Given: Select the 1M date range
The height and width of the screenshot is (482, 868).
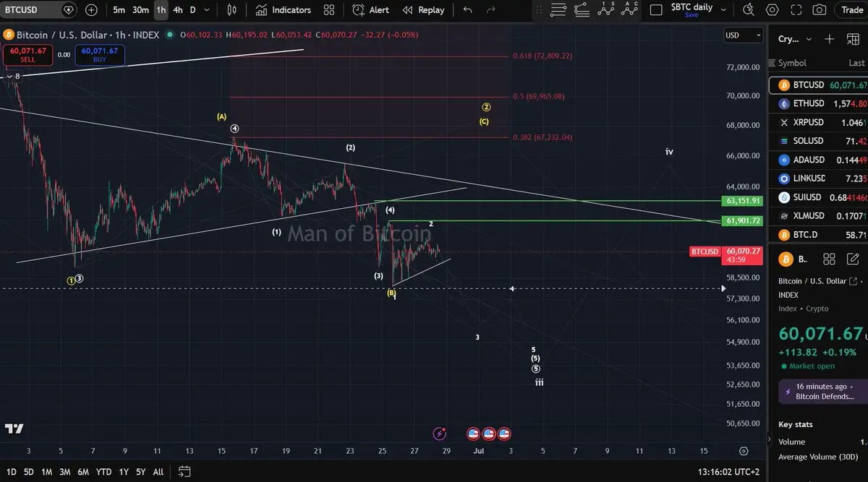Looking at the screenshot, I should (x=46, y=472).
